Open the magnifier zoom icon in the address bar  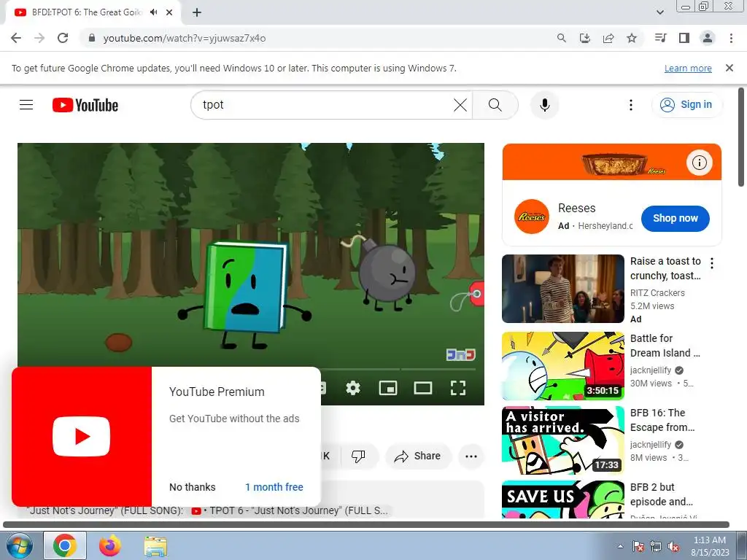[562, 38]
